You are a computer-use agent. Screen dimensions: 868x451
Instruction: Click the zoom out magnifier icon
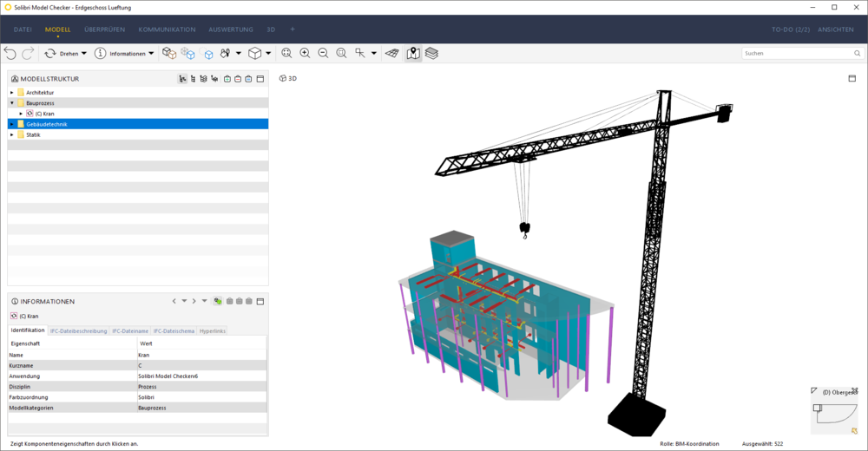pyautogui.click(x=323, y=54)
